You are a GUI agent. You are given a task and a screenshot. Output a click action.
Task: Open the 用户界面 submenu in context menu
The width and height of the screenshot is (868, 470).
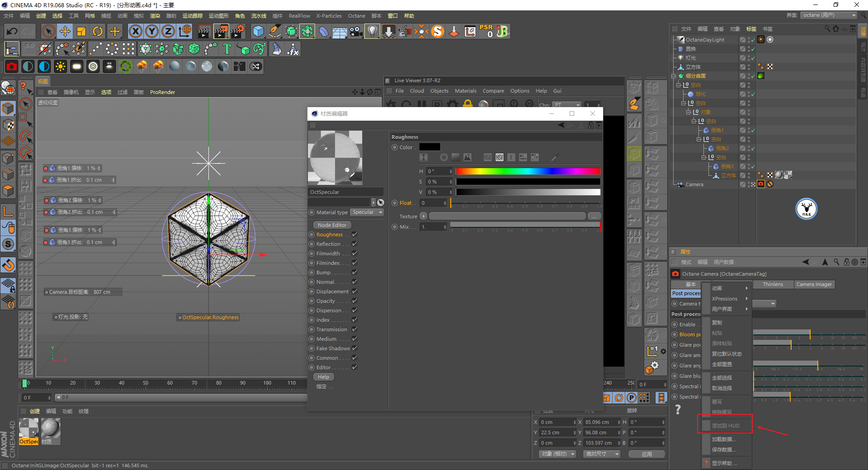[x=727, y=309]
